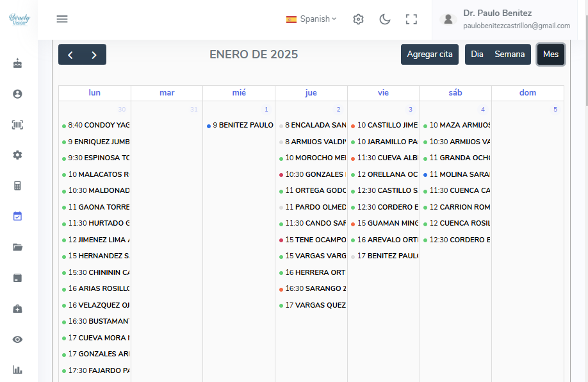Image resolution: width=588 pixels, height=382 pixels.
Task: Open Dr. Paulo Benitez account menu
Action: 507,19
